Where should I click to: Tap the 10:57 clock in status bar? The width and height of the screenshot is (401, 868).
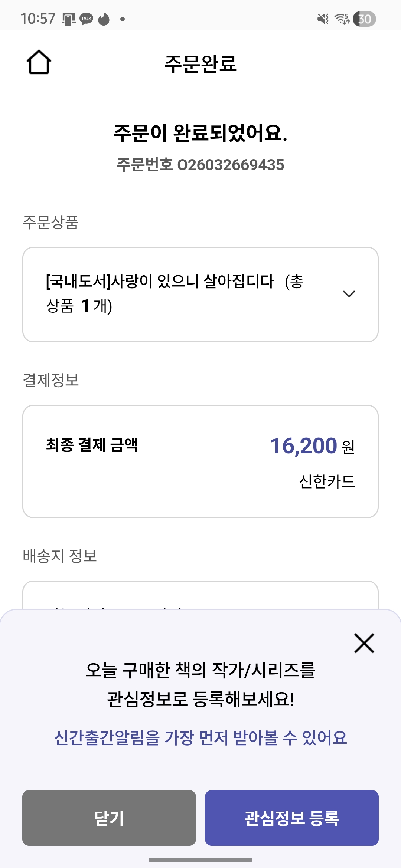(38, 19)
